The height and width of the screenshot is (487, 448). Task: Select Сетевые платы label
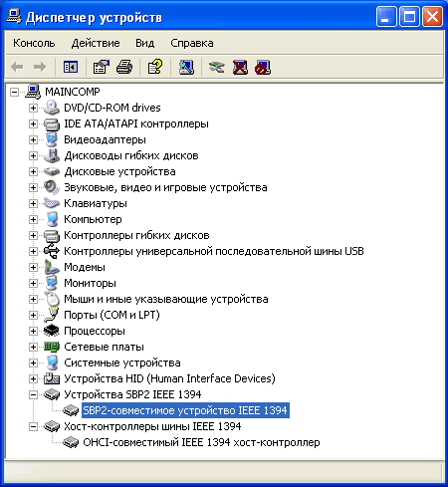tap(104, 347)
